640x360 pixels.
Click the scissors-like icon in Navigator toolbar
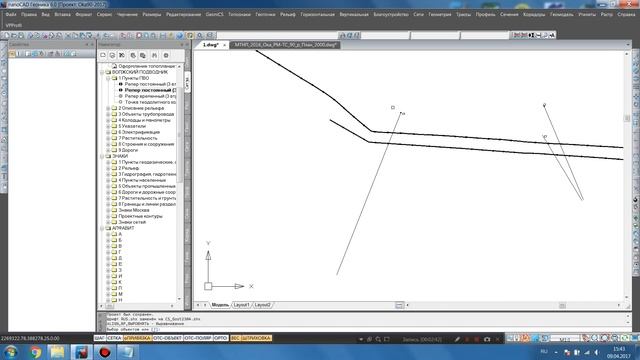point(122,55)
